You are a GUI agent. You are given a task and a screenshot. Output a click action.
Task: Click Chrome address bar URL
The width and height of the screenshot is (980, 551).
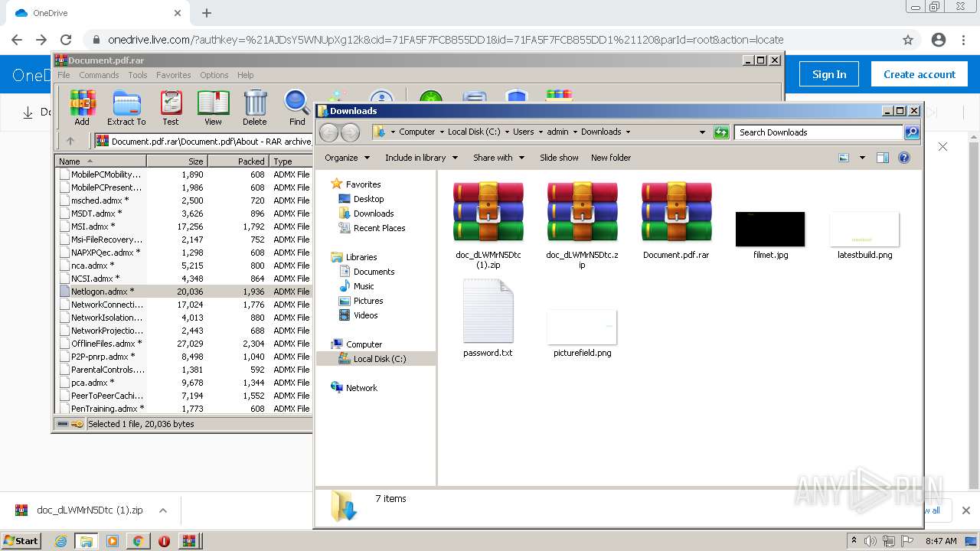[x=445, y=40]
